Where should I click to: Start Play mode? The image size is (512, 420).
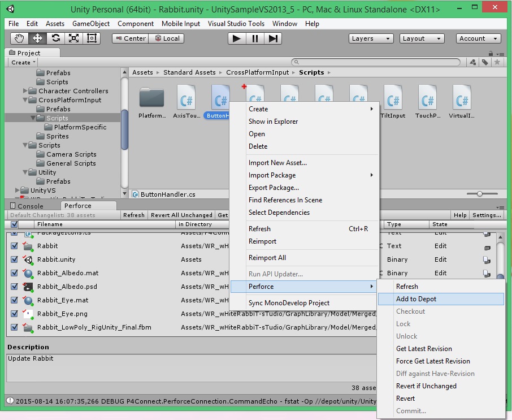[237, 38]
